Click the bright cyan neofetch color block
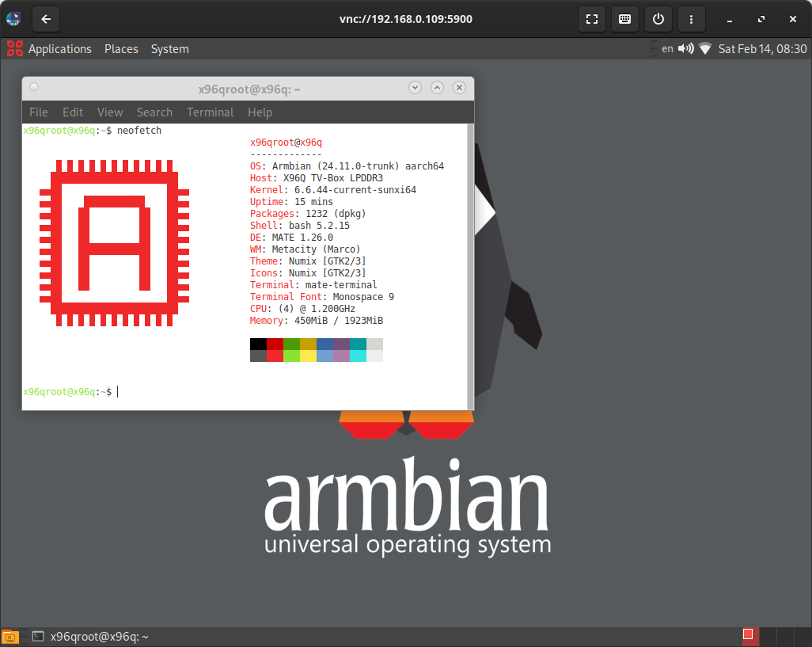 pyautogui.click(x=358, y=356)
